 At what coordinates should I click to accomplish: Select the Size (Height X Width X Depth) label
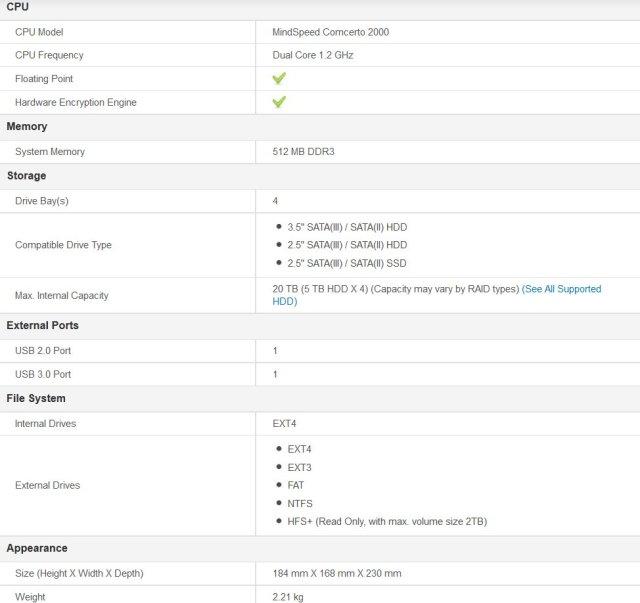click(79, 574)
